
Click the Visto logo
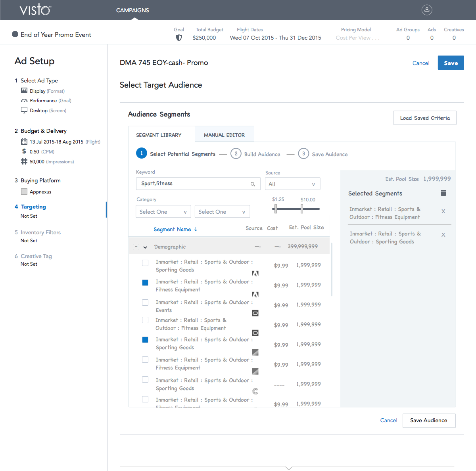point(35,10)
